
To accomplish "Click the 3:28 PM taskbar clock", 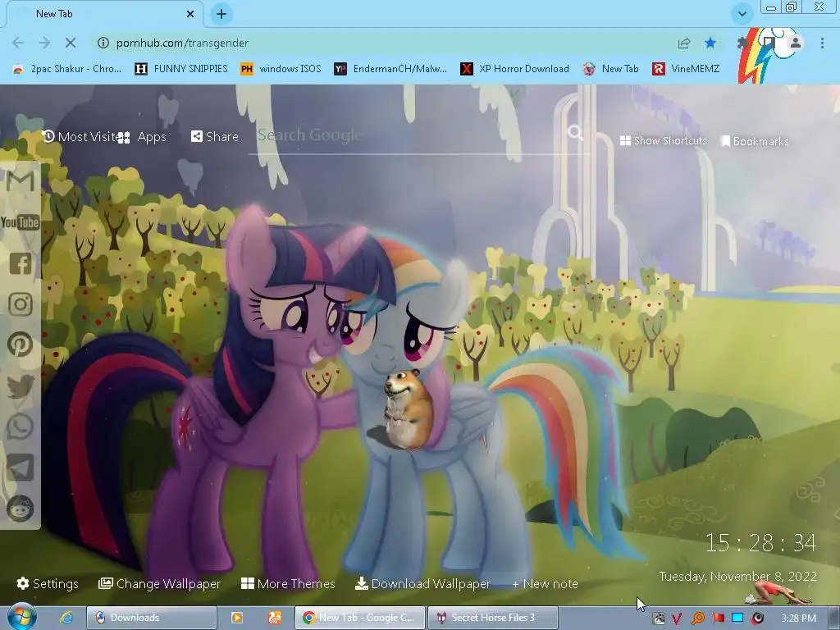I will (798, 619).
